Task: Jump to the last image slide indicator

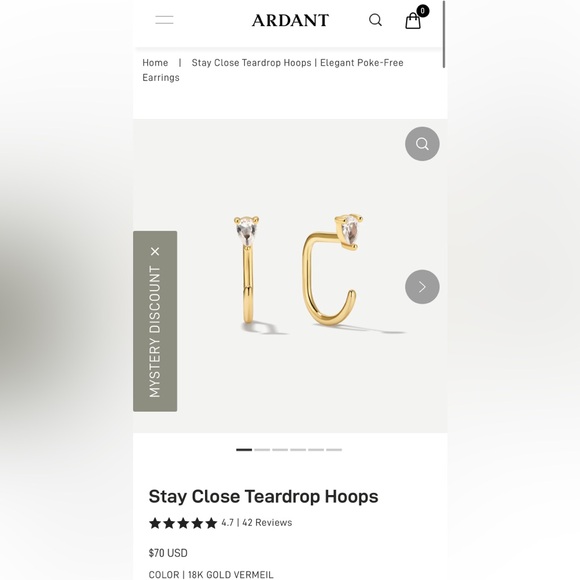Action: click(334, 450)
